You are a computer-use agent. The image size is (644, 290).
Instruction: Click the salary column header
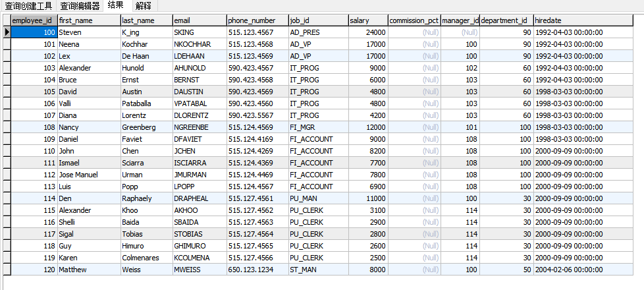click(368, 20)
